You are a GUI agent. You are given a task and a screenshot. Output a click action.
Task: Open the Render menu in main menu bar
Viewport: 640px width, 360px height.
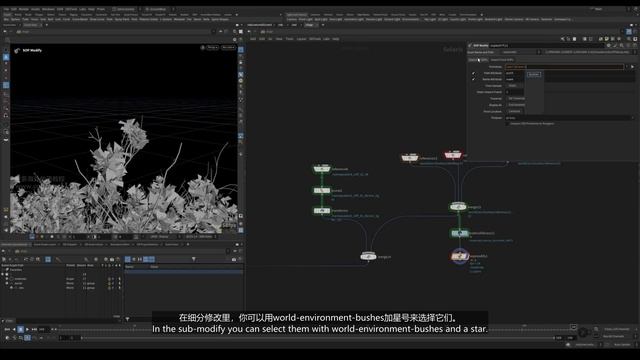24,9
